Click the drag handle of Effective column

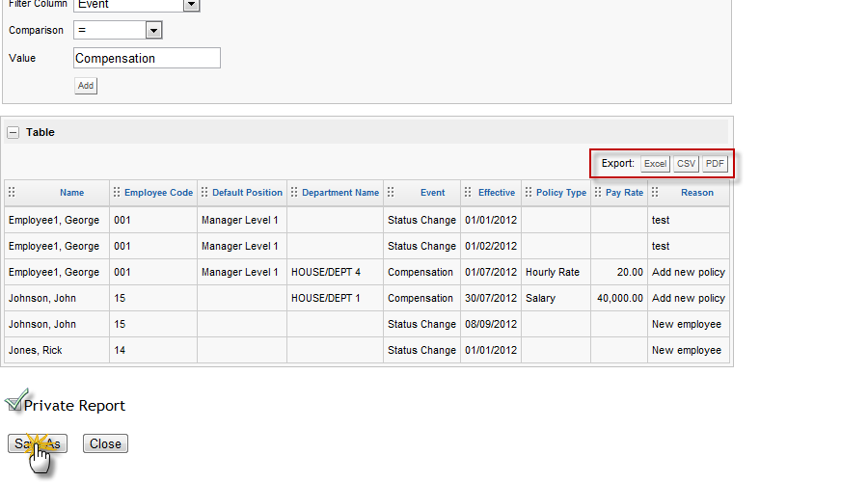tap(468, 192)
